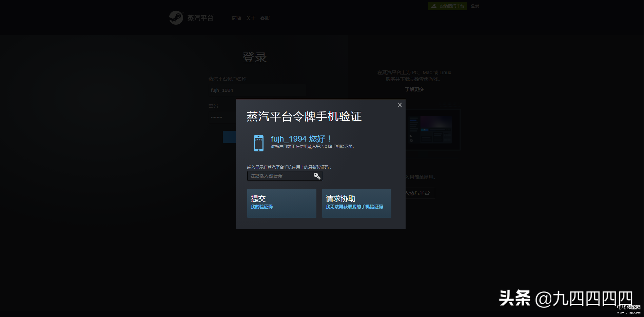Click the Steam preview thumbnail image
The width and height of the screenshot is (644, 317).
click(x=433, y=129)
